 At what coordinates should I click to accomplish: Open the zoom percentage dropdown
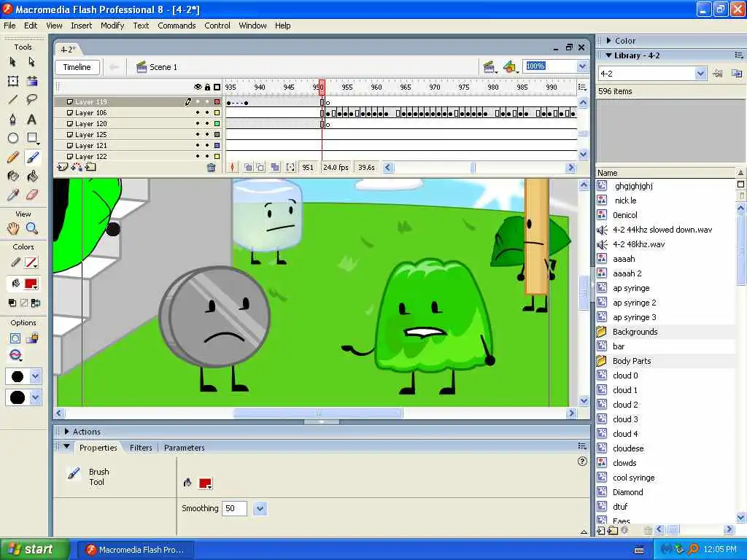point(582,66)
